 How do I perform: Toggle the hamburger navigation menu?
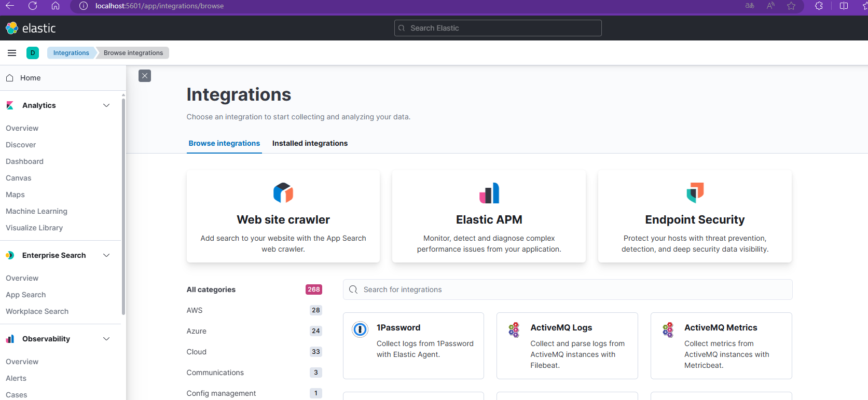pos(12,53)
